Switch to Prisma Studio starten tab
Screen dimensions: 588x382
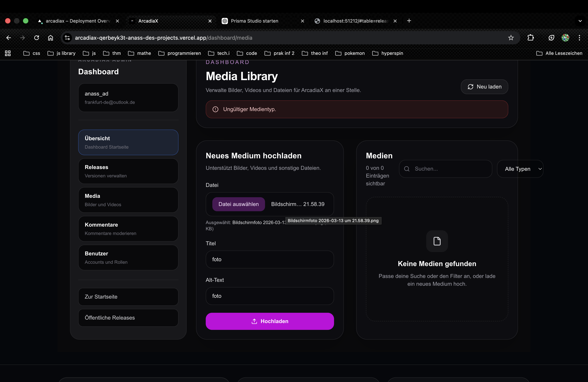255,21
